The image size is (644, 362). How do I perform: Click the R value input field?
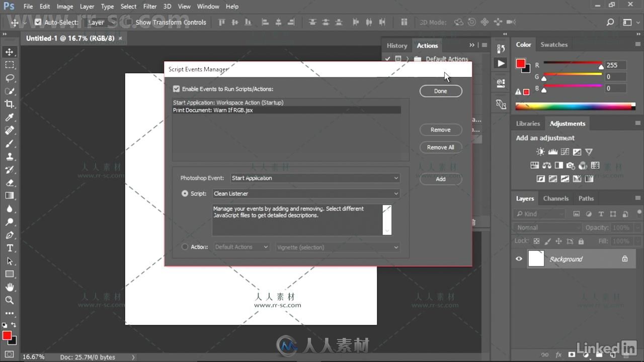[x=615, y=65]
